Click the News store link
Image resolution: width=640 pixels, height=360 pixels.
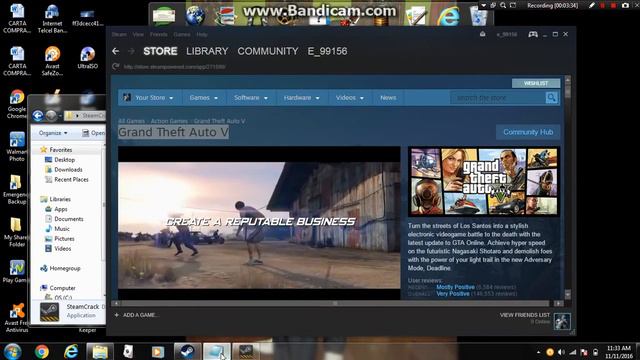click(388, 98)
